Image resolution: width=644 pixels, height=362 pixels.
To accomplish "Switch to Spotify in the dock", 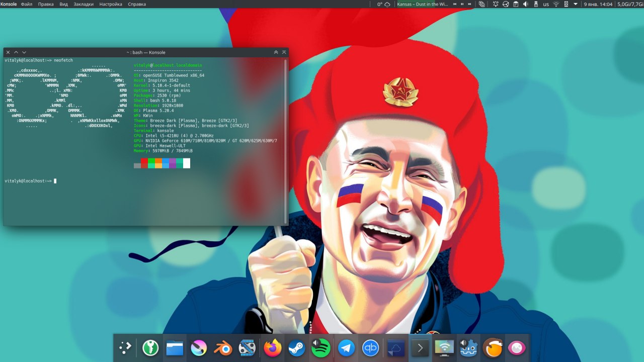I will (321, 348).
